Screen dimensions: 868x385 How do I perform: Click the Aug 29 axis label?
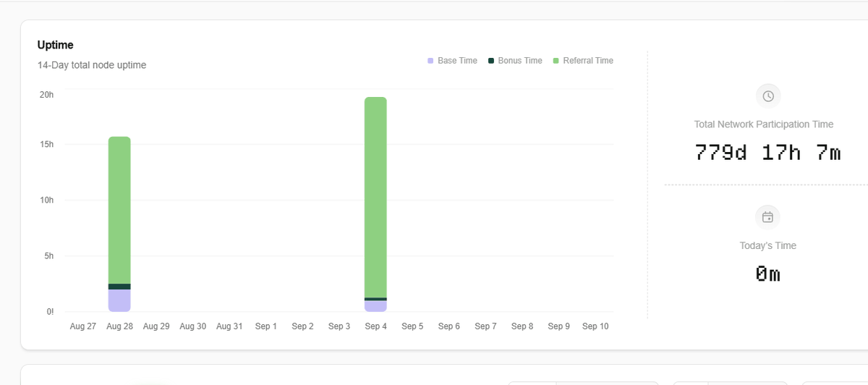tap(156, 326)
